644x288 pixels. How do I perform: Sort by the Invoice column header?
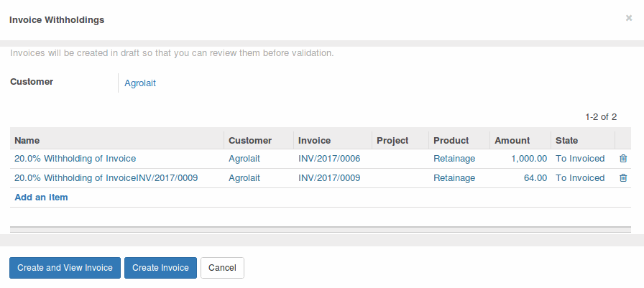click(x=333, y=140)
